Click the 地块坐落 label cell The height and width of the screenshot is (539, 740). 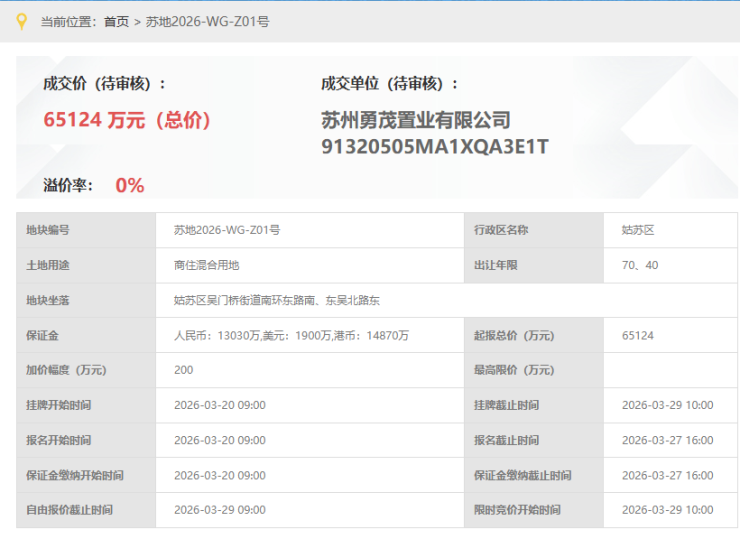(x=86, y=300)
